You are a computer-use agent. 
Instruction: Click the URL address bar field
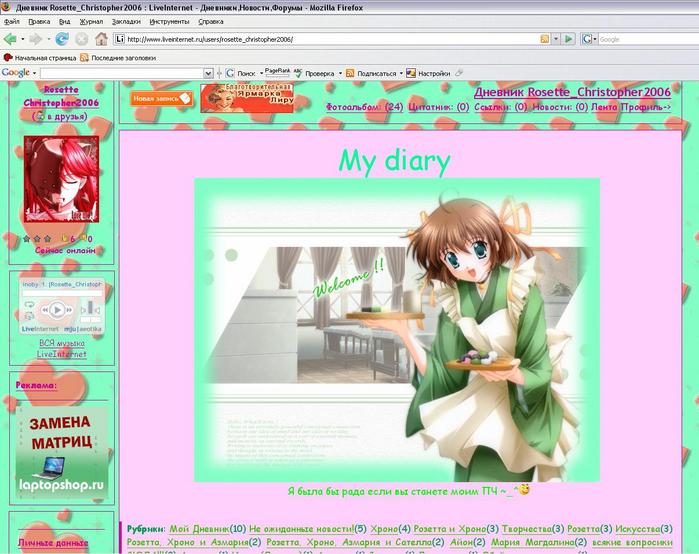pyautogui.click(x=332, y=39)
